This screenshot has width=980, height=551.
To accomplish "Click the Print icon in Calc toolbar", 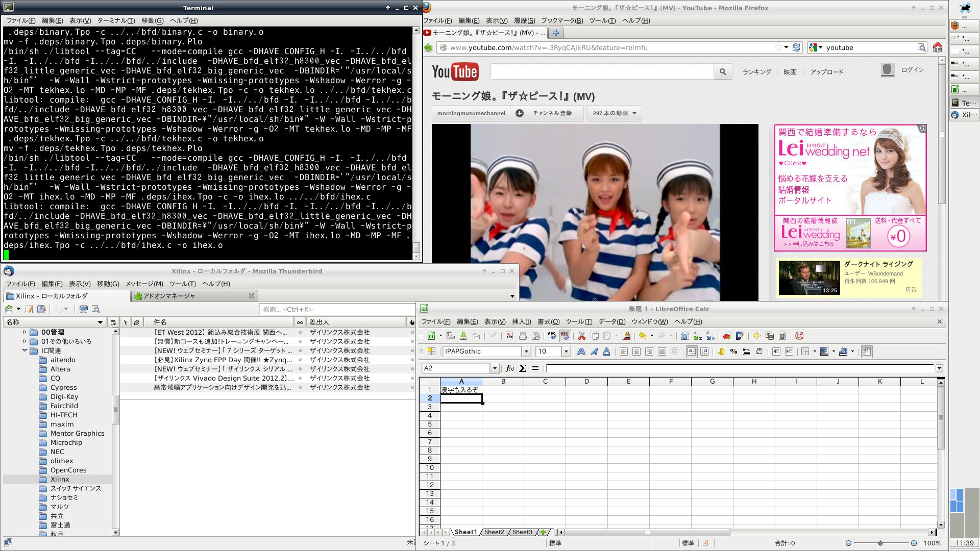I will click(x=523, y=336).
